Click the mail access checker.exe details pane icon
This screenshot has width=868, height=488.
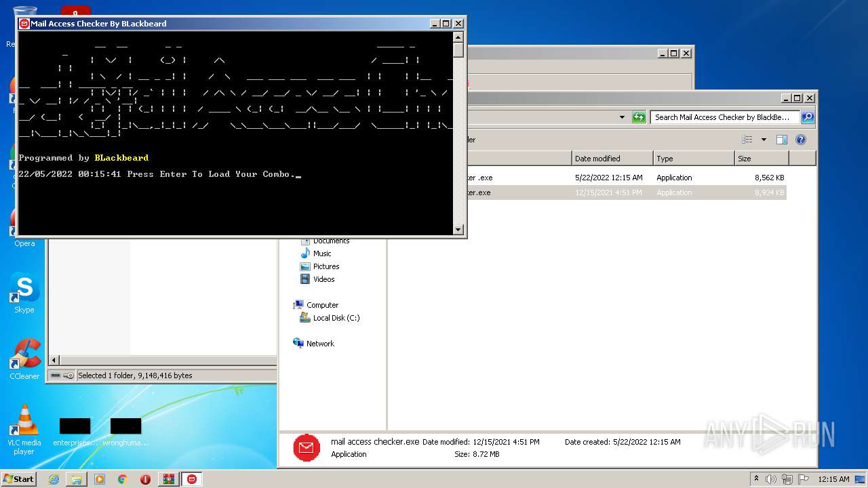(x=307, y=448)
